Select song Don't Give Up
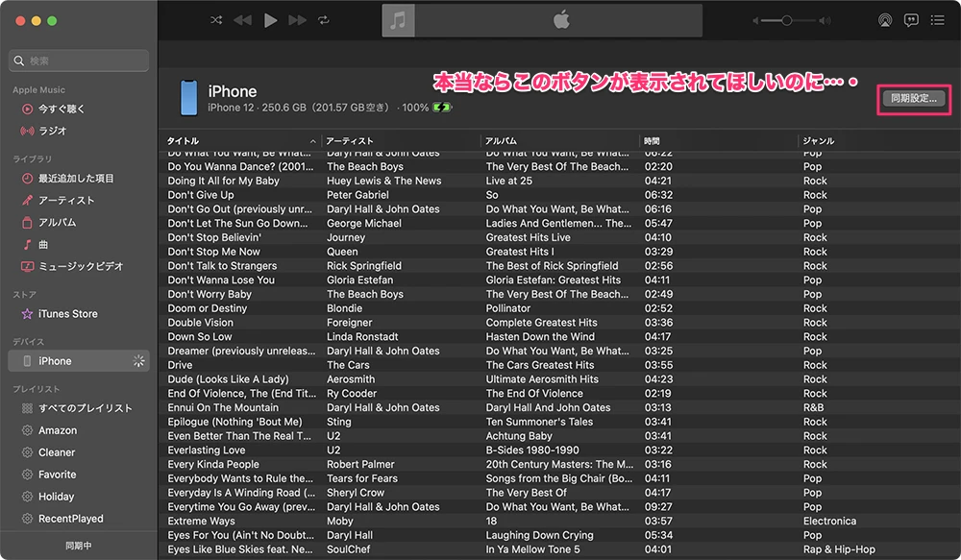The width and height of the screenshot is (961, 560). [x=201, y=195]
